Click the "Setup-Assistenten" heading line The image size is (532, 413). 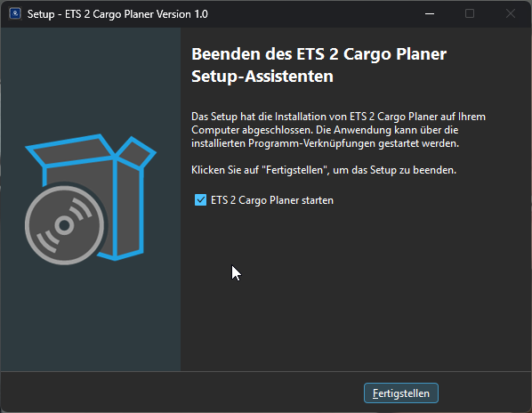click(x=262, y=76)
